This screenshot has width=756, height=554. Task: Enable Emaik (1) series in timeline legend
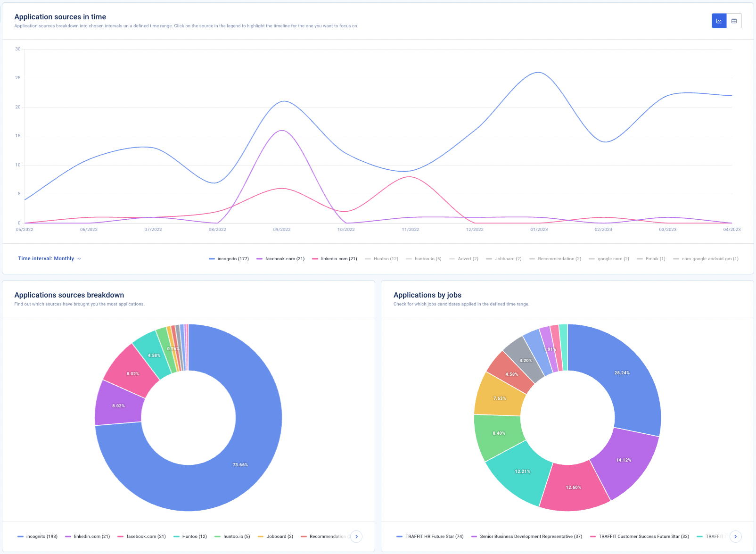651,259
